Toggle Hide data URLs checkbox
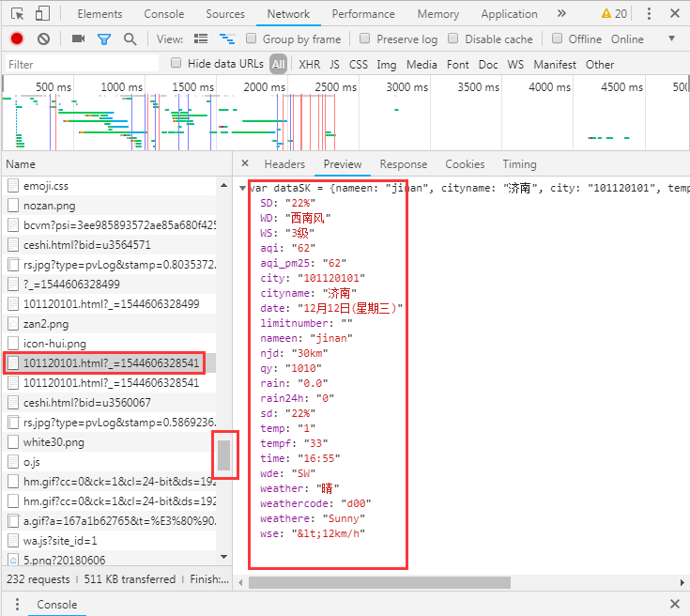 point(176,63)
